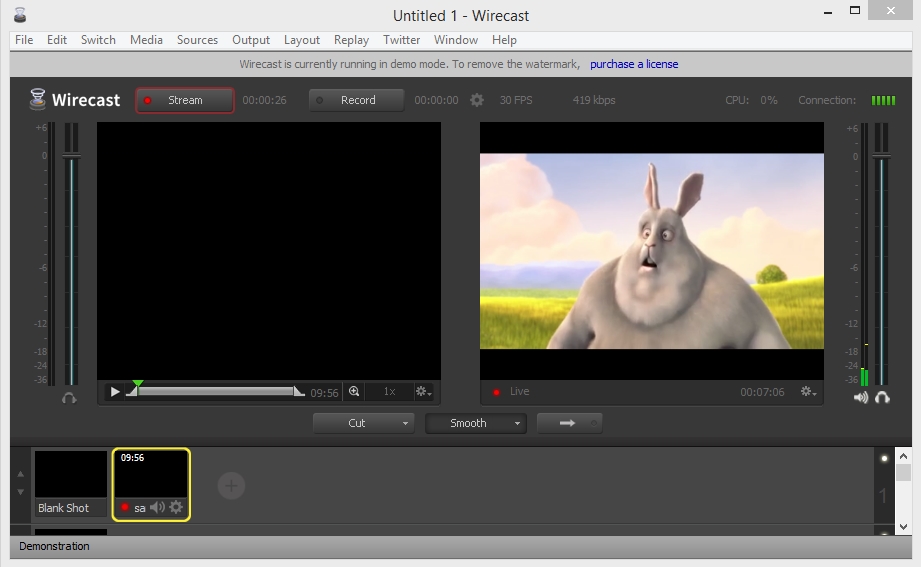This screenshot has height=567, width=921.
Task: Select the sa shot thumbnail showing 09:56
Action: coord(151,484)
